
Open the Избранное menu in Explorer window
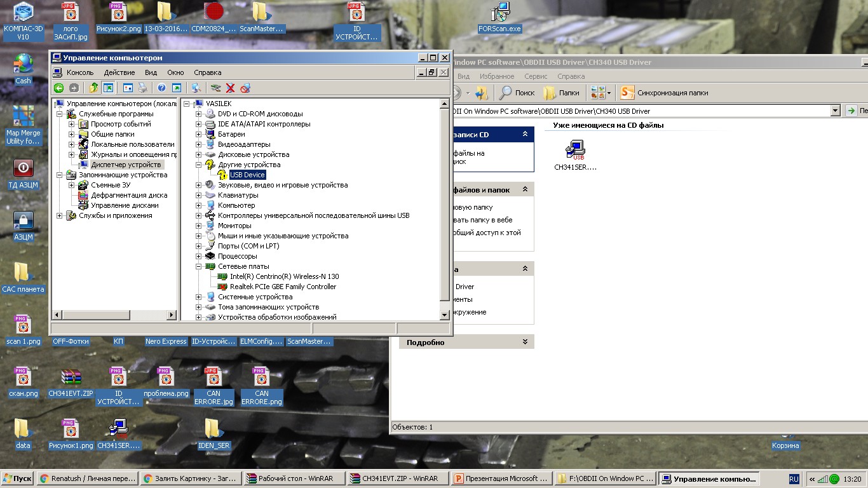(x=498, y=76)
